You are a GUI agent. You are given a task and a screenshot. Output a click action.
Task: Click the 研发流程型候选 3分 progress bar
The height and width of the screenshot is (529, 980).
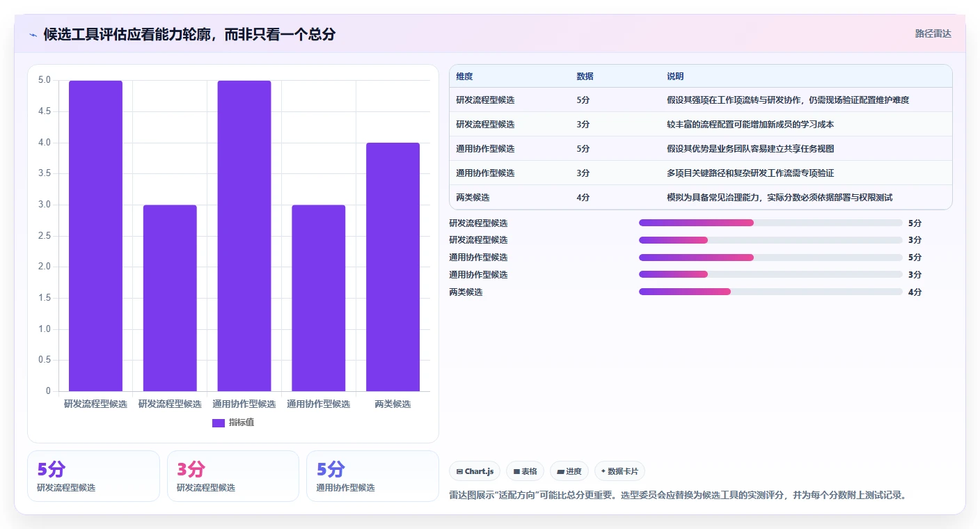click(770, 240)
